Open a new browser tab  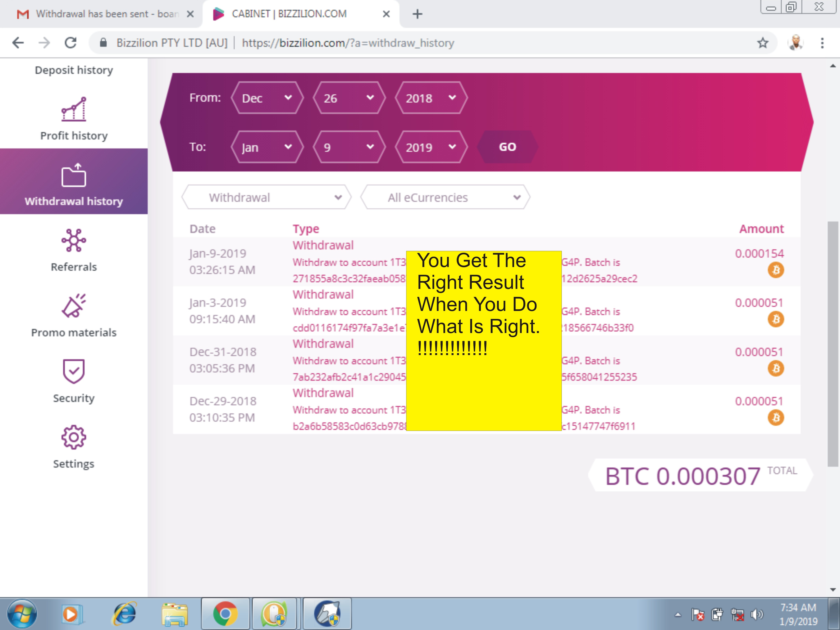coord(417,14)
